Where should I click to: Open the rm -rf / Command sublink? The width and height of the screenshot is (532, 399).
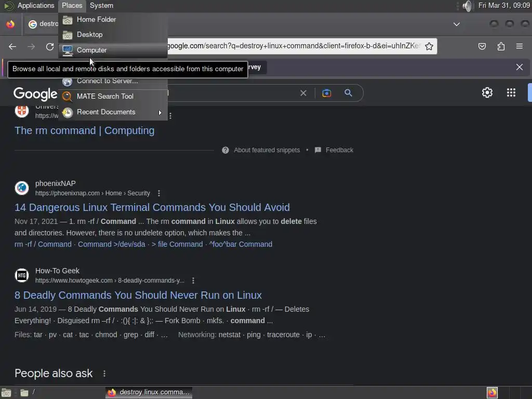pos(43,244)
